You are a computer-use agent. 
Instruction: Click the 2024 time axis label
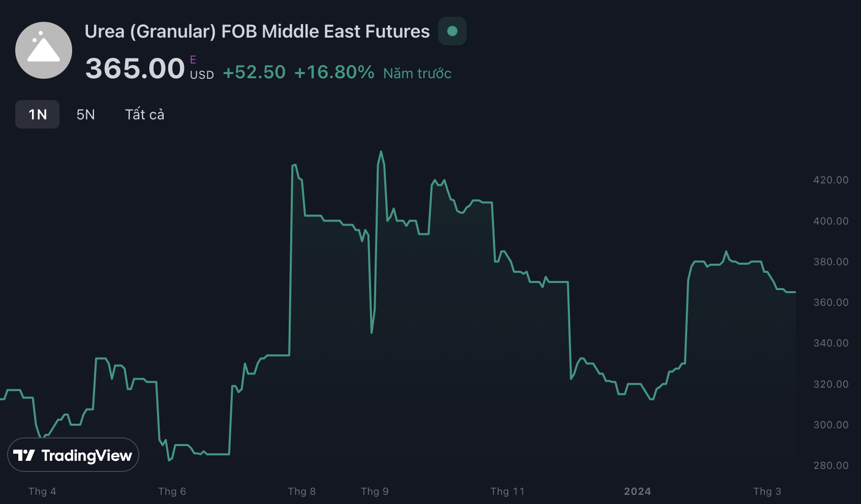pos(637,491)
